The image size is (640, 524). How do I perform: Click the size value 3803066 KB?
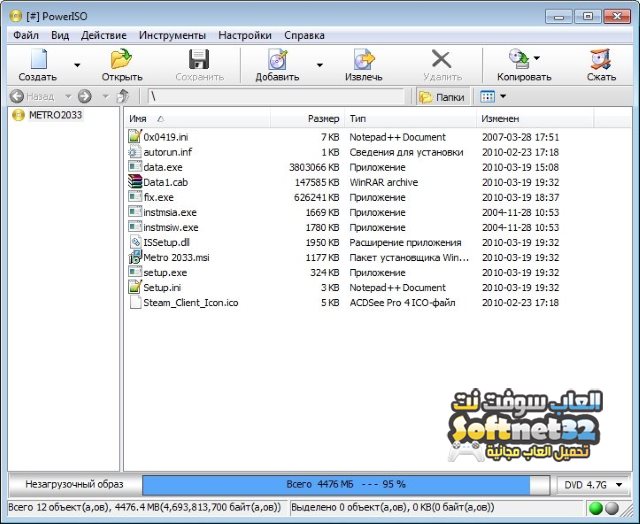314,167
